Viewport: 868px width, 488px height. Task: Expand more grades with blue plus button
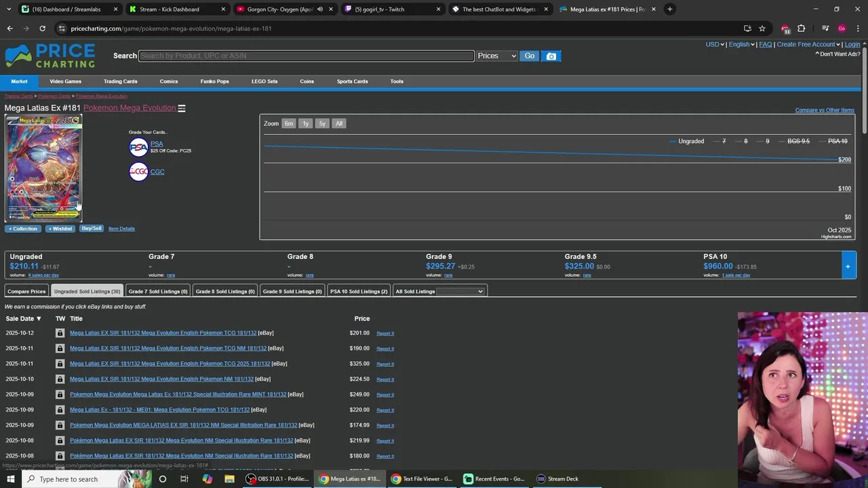click(848, 266)
